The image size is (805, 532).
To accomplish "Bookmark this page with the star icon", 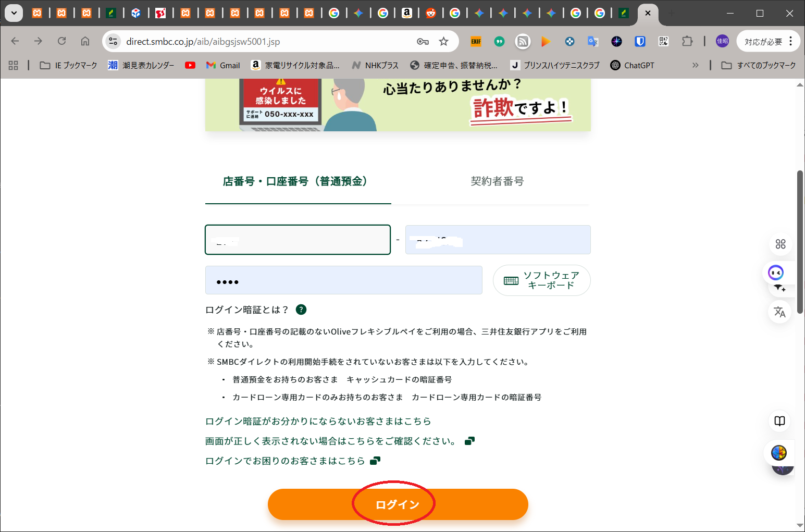I will click(443, 42).
